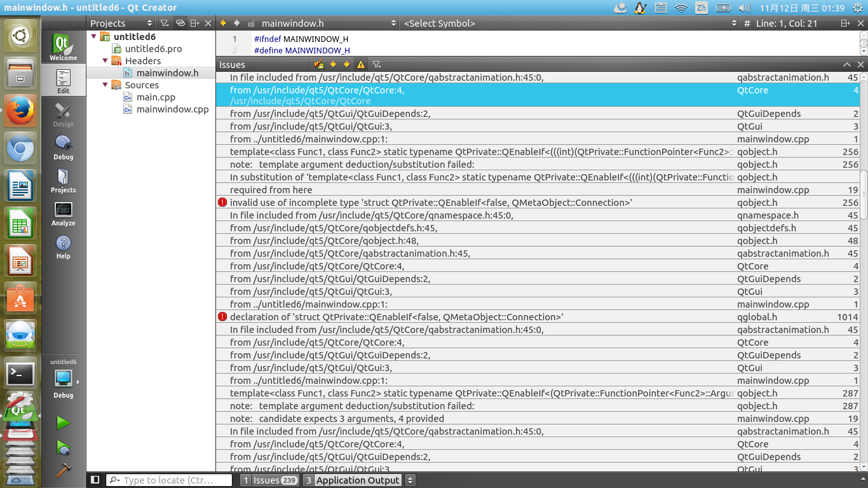Open the system settings gear menu
Image resolution: width=868 pixels, height=488 pixels.
(858, 8)
